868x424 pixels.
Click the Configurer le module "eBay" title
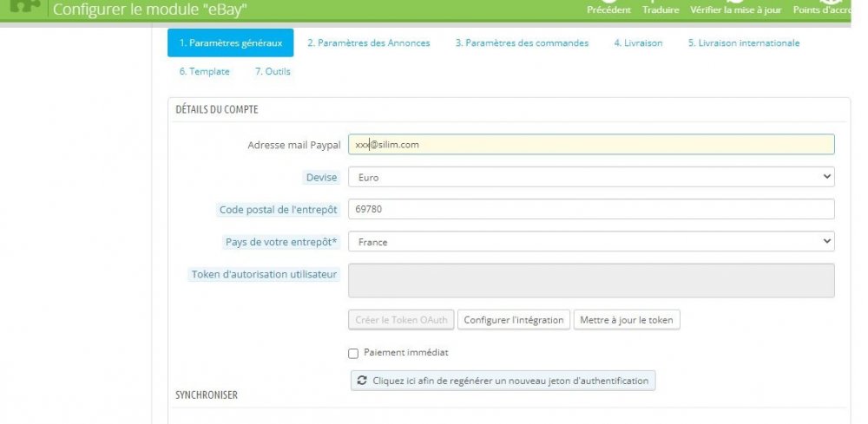(x=150, y=10)
